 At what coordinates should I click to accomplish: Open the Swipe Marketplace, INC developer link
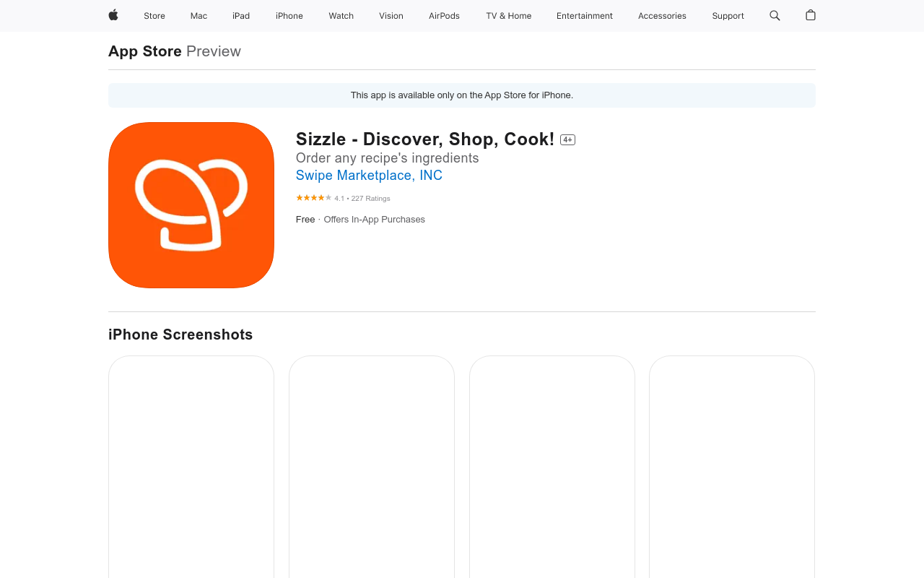(369, 176)
